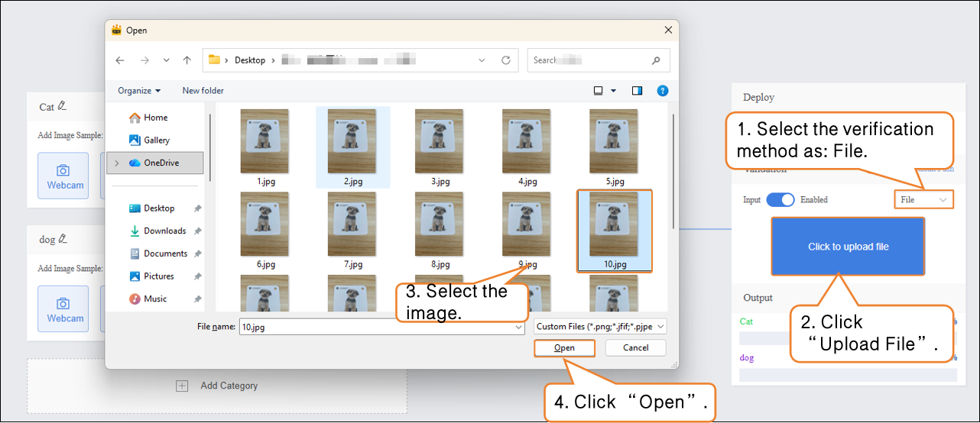Viewport: 980px width, 423px height.
Task: Click the Open button
Action: coord(564,348)
